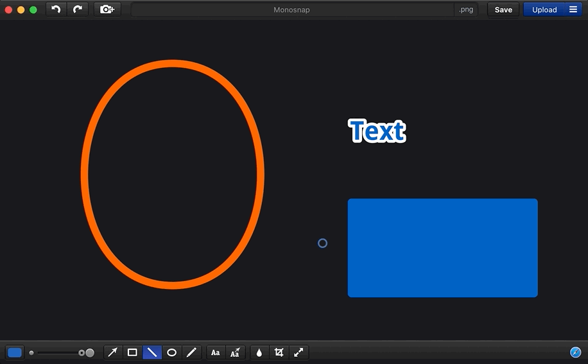
Task: Select the Ellipse drawing tool
Action: (172, 352)
